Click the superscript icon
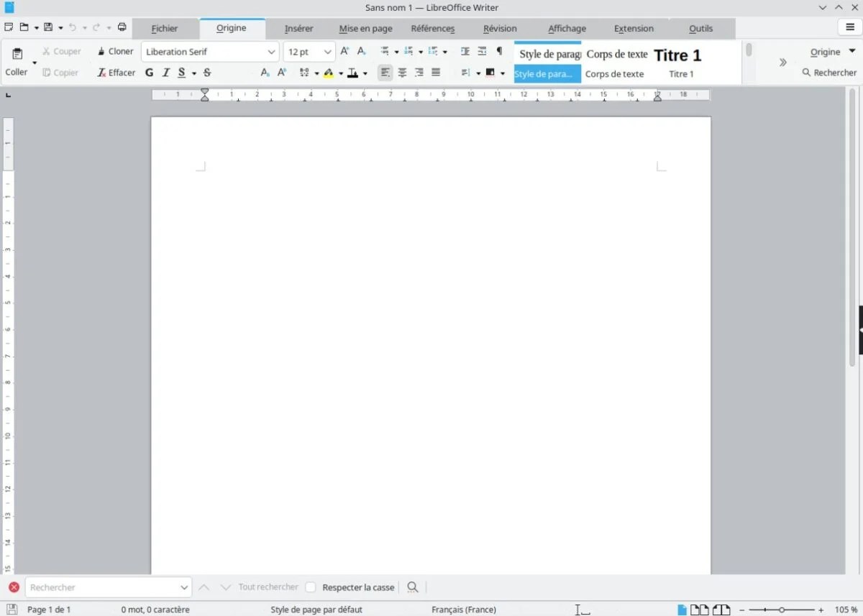Image resolution: width=863 pixels, height=616 pixels. coord(282,73)
